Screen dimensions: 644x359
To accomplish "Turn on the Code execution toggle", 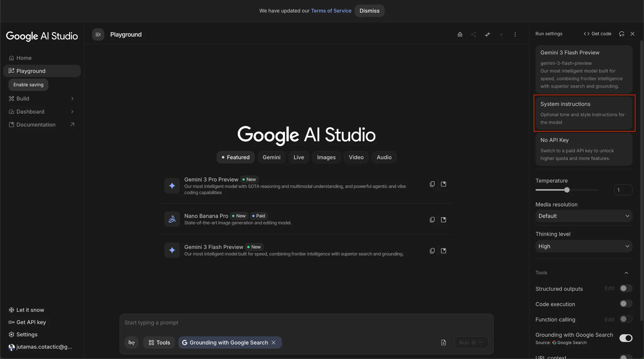I will coord(625,304).
